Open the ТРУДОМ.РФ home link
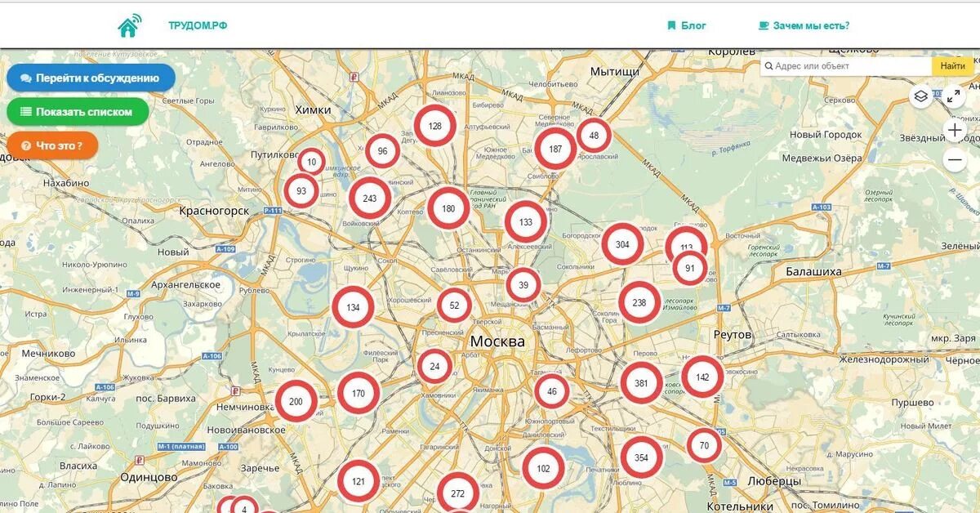The height and width of the screenshot is (513, 980). pyautogui.click(x=198, y=26)
